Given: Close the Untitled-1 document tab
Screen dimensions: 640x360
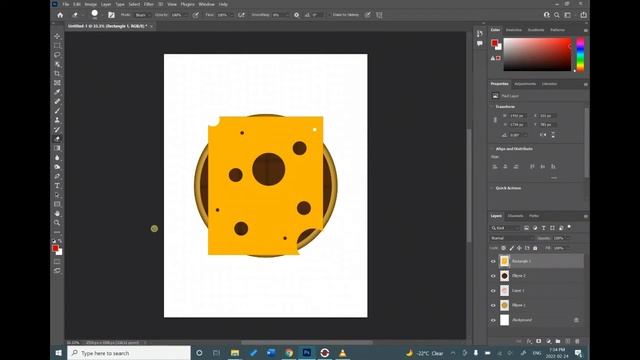Looking at the screenshot, I should (151, 26).
